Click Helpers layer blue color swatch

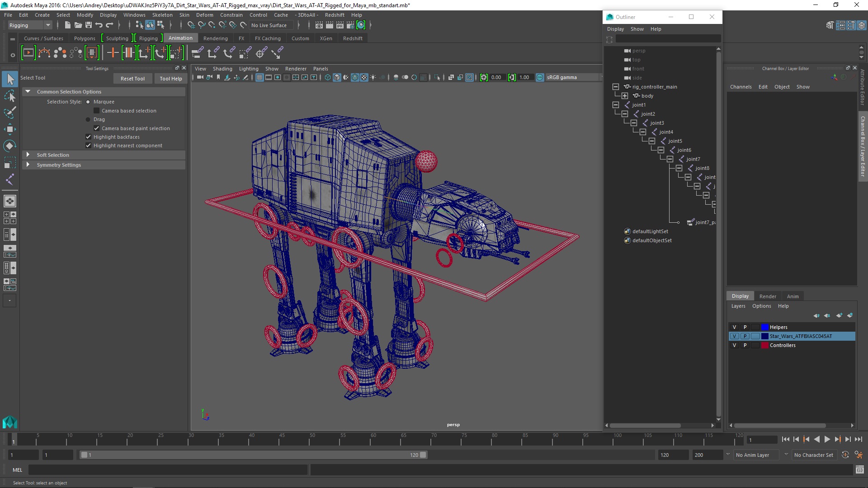765,327
